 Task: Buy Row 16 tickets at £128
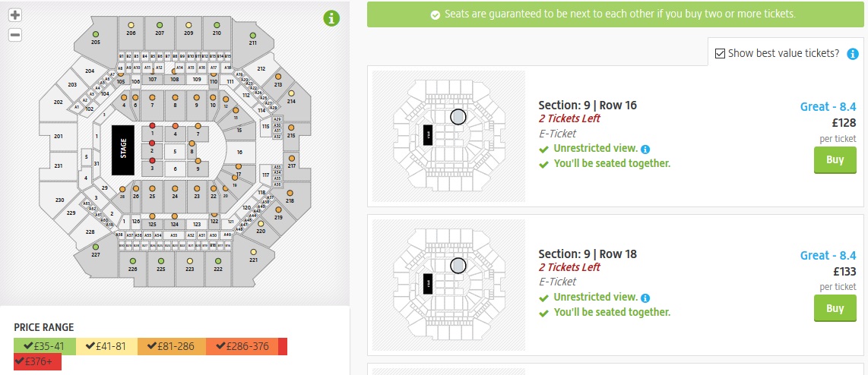[835, 160]
